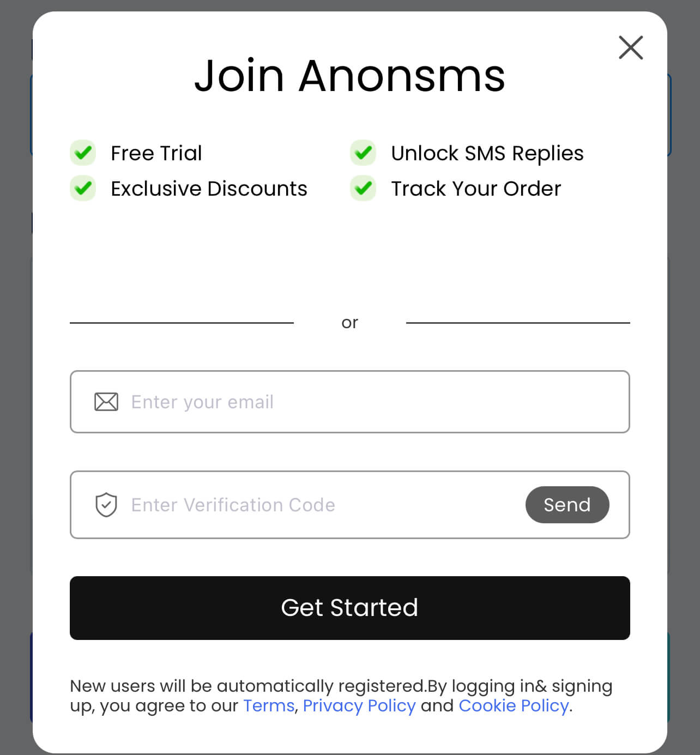This screenshot has width=700, height=755.
Task: Click the green checkmark next to Free Trial
Action: point(83,153)
